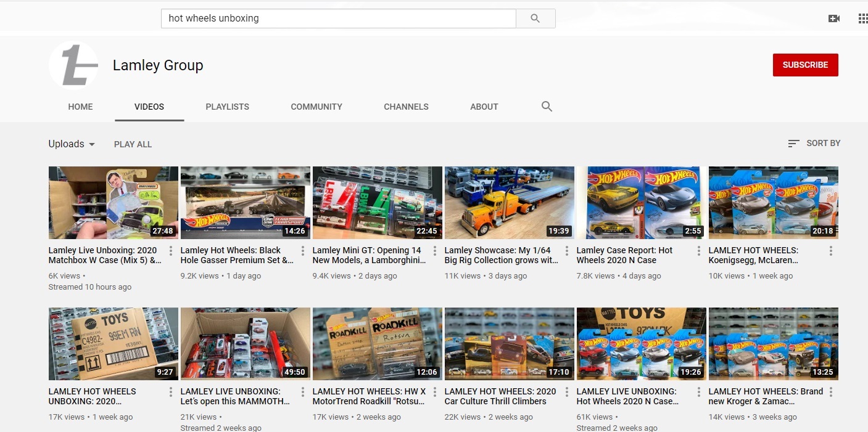Click the channel search magnifier after ABOUT

[547, 107]
